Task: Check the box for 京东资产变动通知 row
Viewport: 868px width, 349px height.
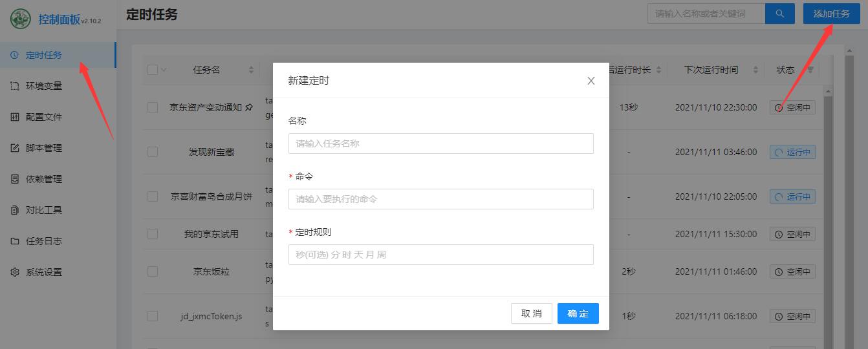Action: [153, 107]
